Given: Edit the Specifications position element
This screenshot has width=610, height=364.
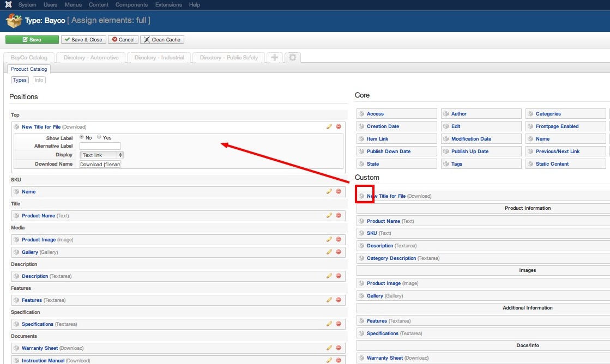Looking at the screenshot, I should click(x=329, y=324).
